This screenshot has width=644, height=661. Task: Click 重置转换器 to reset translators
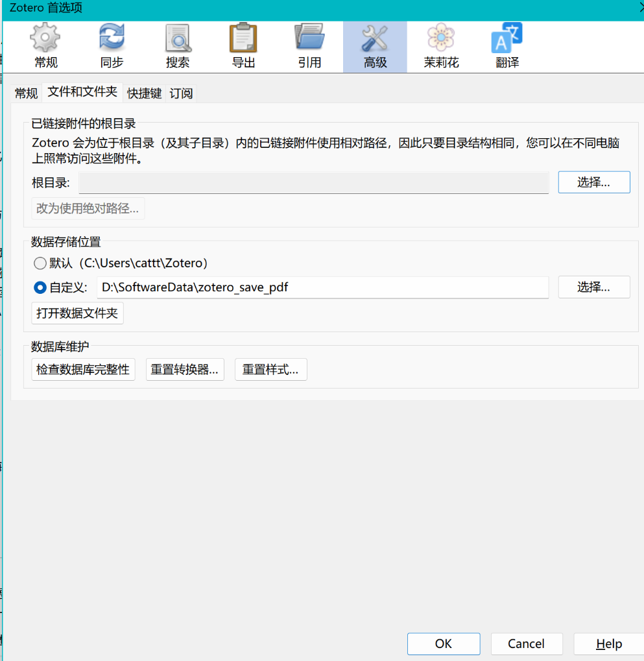[x=185, y=369]
